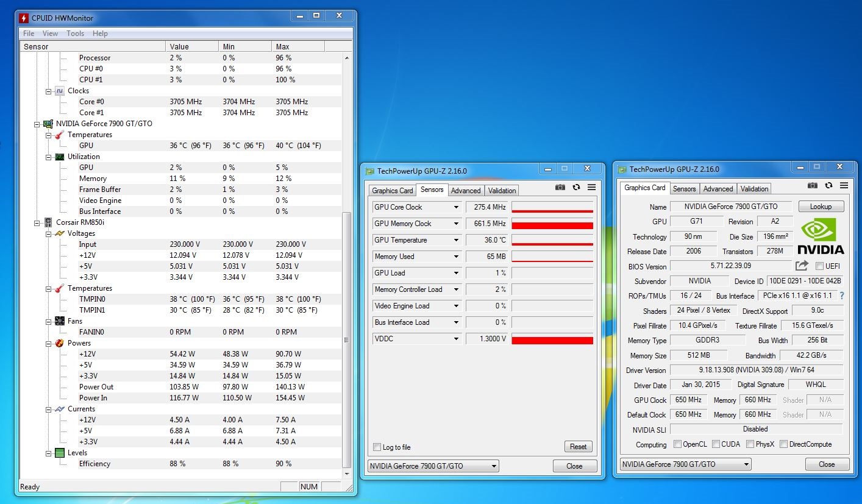Click the Fans section icon

(x=59, y=321)
